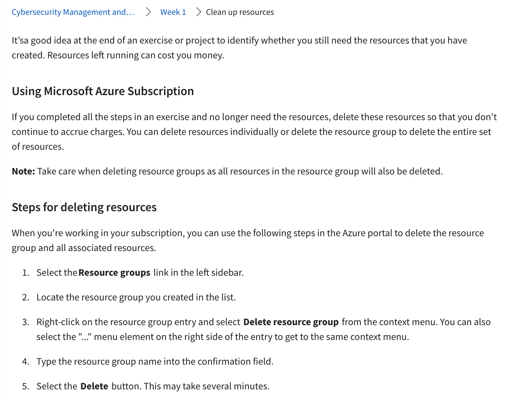Open the Cybersecurity Management breadcrumb link
Screen dimensions: 532x402
pyautogui.click(x=73, y=12)
